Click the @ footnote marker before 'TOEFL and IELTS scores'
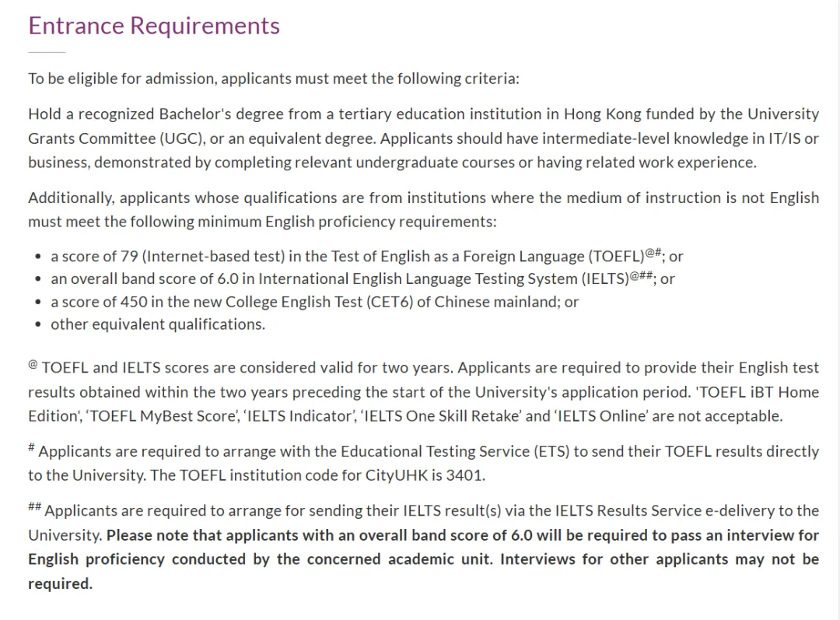 click(33, 363)
